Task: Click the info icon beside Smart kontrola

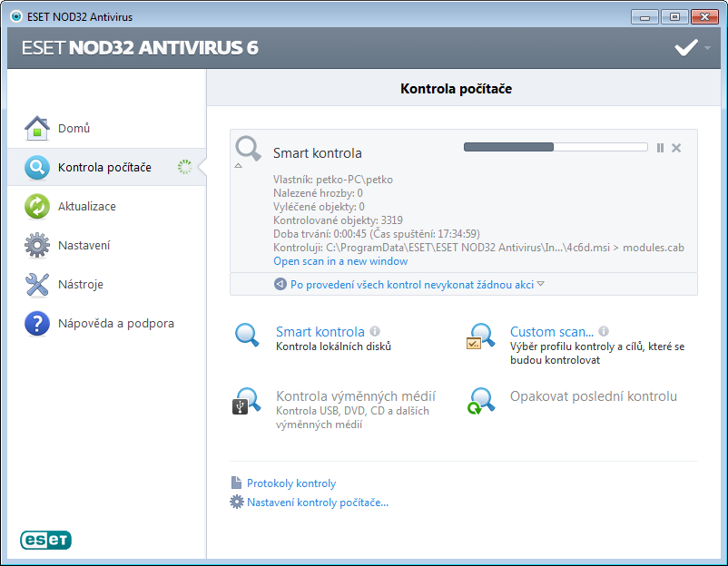Action: 375,331
